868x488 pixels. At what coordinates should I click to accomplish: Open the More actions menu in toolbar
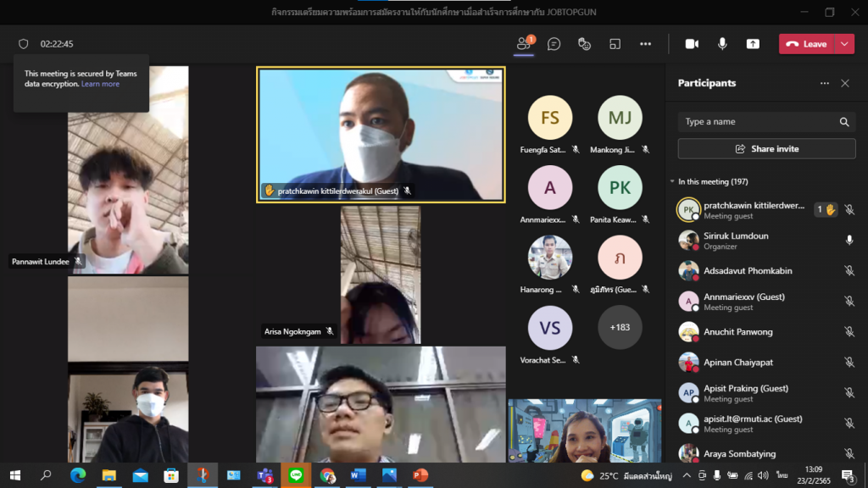(645, 44)
